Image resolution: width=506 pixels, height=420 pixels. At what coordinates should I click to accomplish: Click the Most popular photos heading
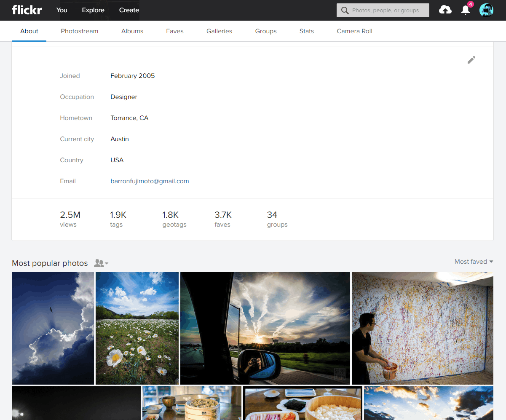point(50,263)
